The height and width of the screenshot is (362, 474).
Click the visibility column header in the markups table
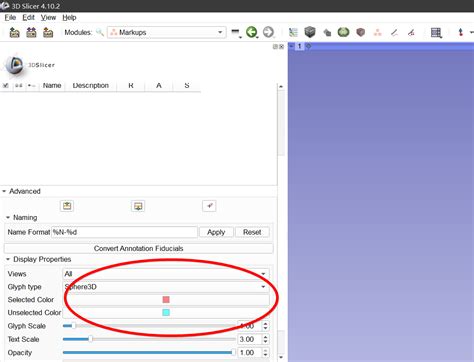coord(19,86)
